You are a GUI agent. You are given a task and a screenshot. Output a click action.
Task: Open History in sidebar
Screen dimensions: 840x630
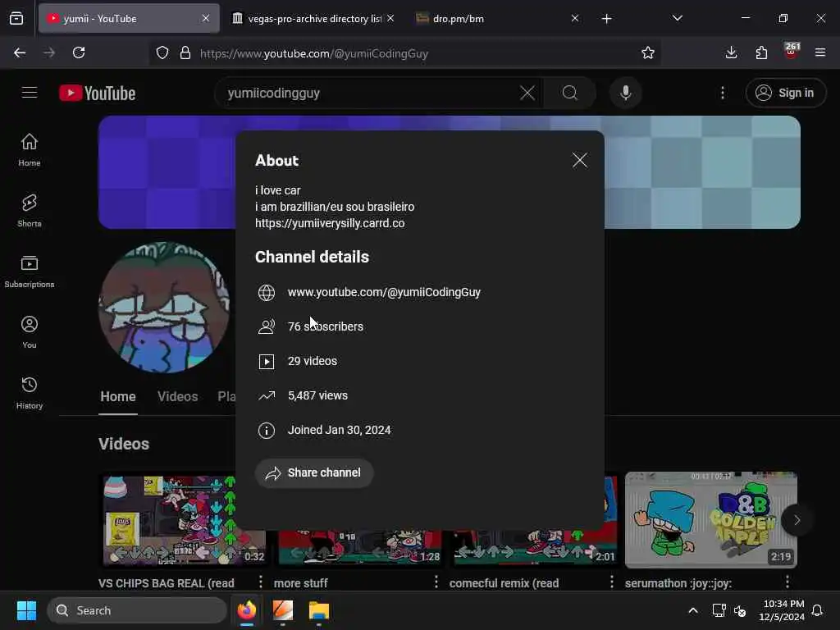click(x=30, y=393)
